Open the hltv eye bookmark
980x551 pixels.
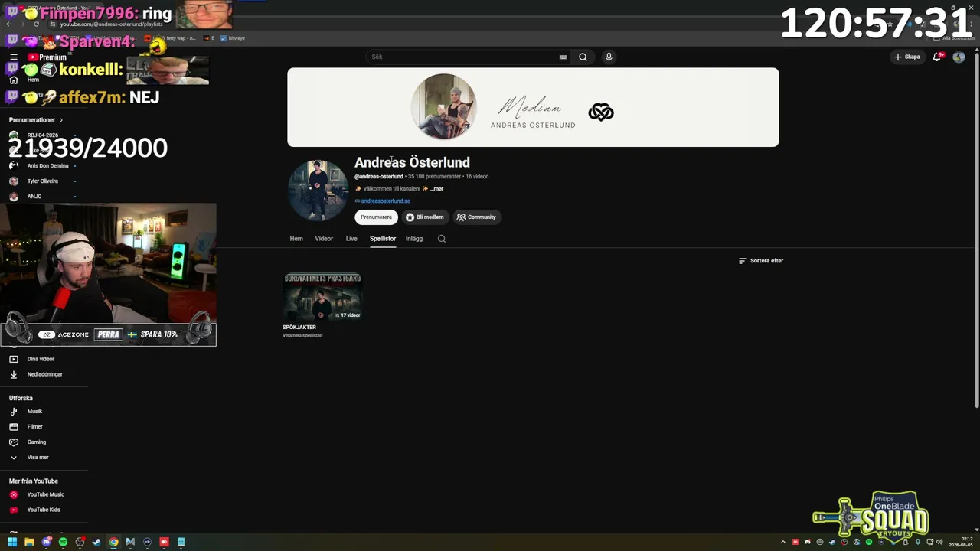[x=233, y=37]
